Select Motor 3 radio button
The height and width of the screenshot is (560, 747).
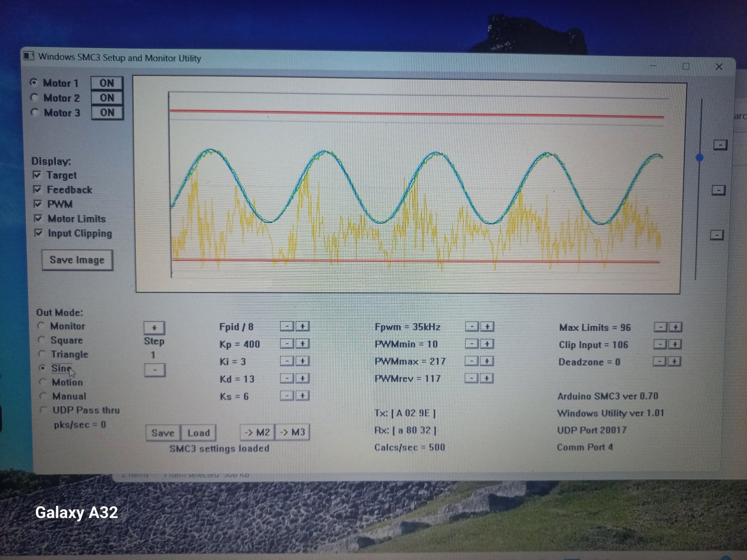(35, 112)
